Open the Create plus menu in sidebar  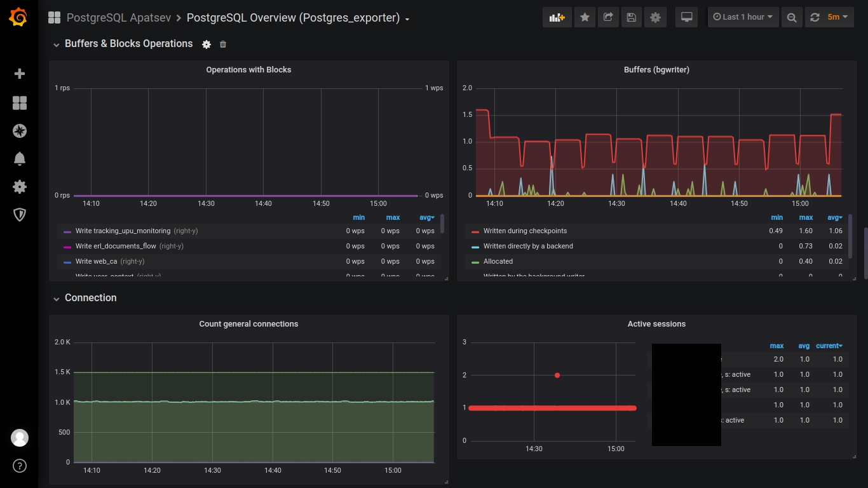[20, 74]
